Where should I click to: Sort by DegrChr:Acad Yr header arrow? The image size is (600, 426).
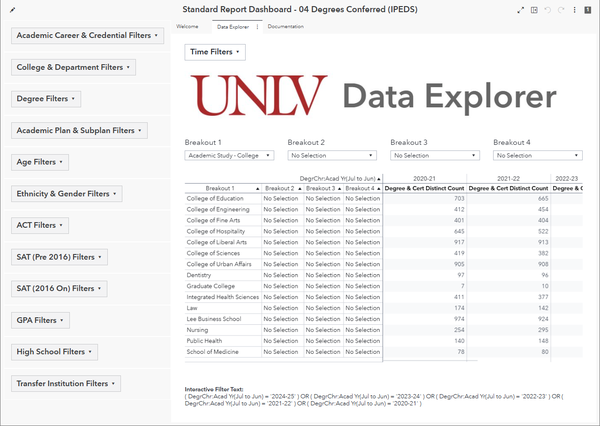click(x=379, y=179)
